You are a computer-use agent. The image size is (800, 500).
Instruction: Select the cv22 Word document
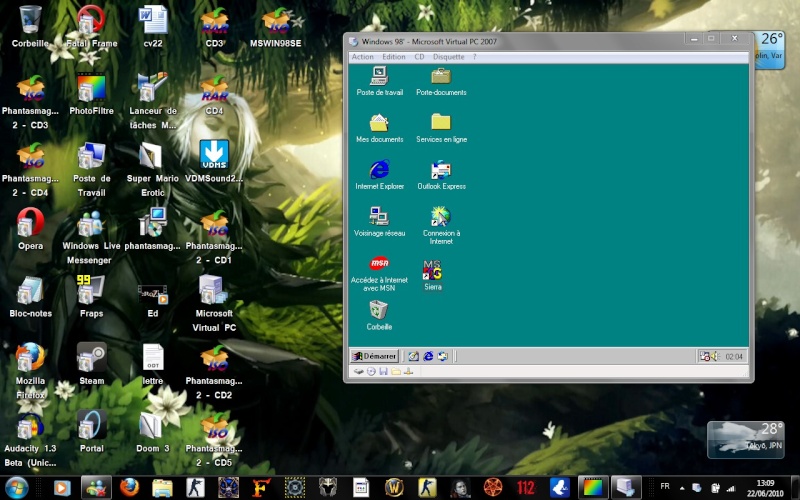tap(153, 27)
